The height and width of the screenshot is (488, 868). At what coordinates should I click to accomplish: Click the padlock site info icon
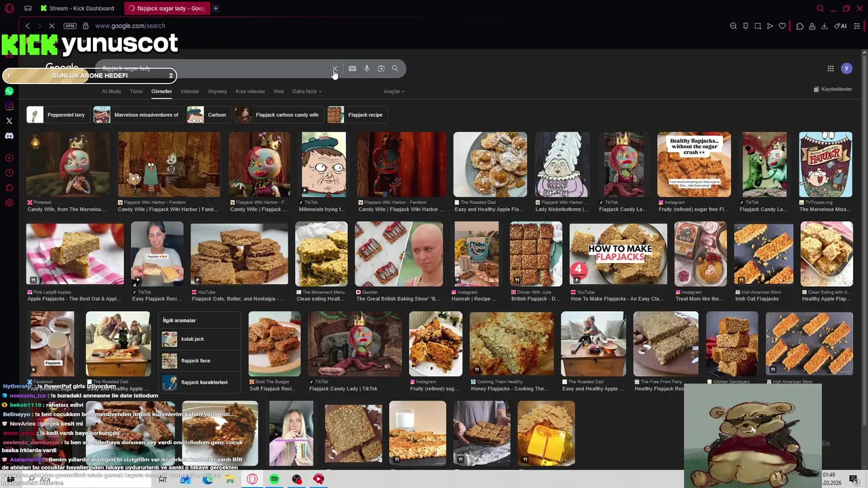click(x=85, y=26)
